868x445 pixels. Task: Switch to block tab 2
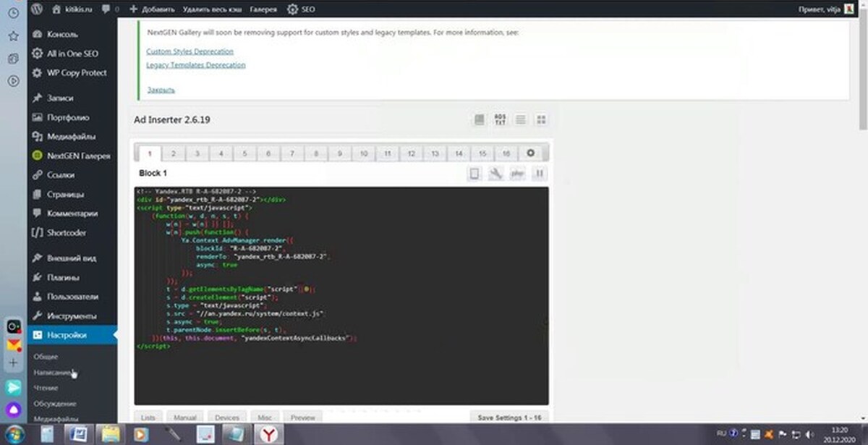point(174,153)
